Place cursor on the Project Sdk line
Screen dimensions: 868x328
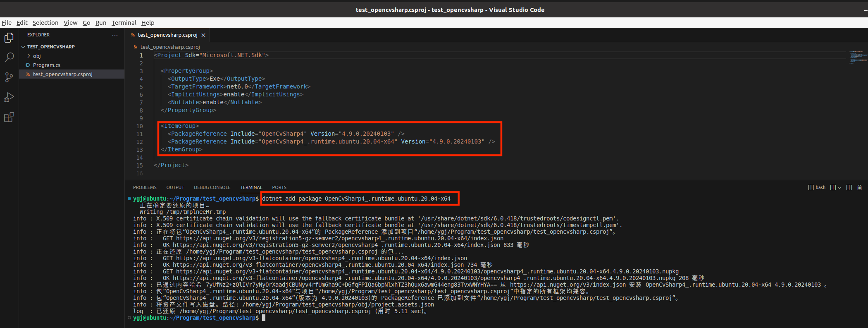[211, 55]
